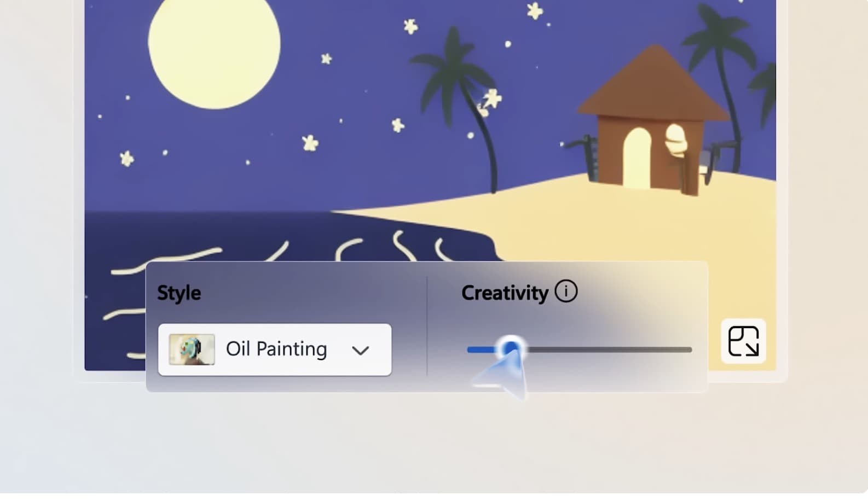Screen dimensions: 868x501
Task: Open the Oil Painting style dropdown
Action: coord(275,349)
